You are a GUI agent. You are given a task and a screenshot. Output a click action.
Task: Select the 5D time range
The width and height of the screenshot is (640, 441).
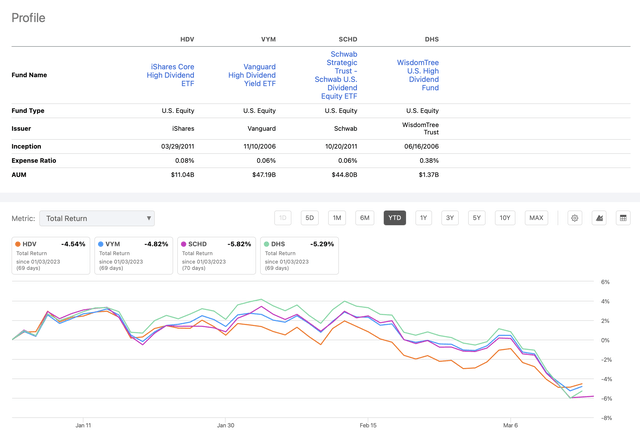(x=310, y=218)
